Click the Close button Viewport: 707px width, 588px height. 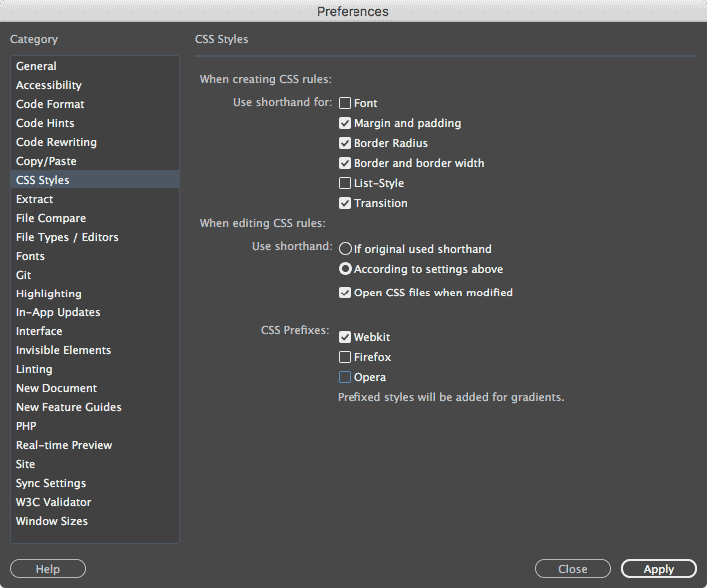[572, 569]
